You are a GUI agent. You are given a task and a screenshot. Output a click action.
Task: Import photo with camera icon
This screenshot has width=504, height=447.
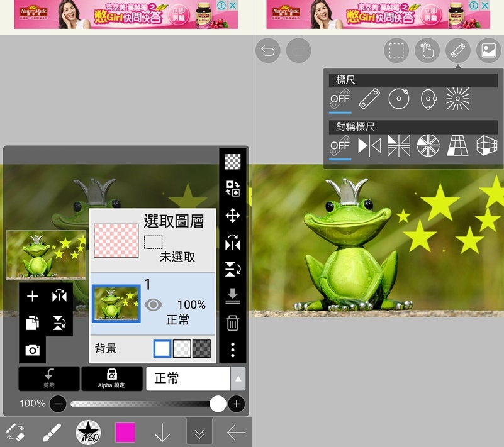[x=32, y=350]
